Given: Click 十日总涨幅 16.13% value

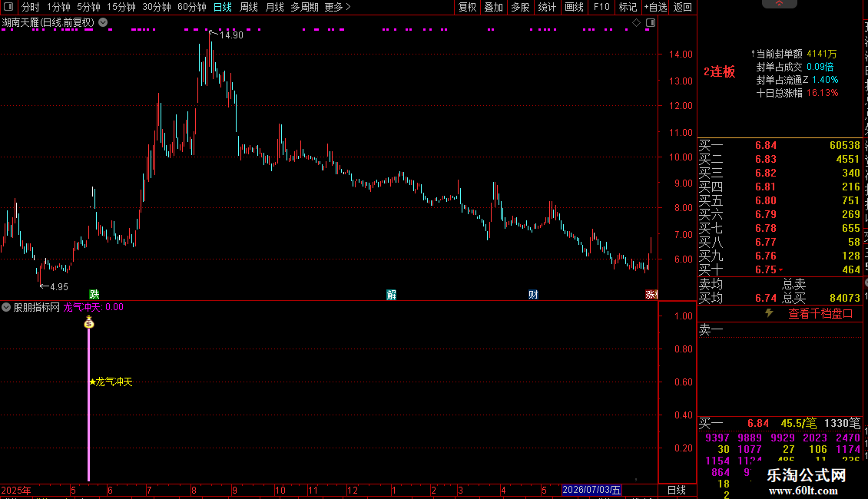Looking at the screenshot, I should pos(822,93).
